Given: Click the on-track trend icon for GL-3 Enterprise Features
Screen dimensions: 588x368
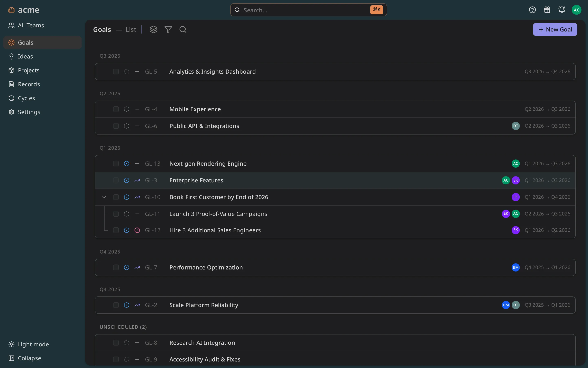Looking at the screenshot, I should pyautogui.click(x=137, y=180).
